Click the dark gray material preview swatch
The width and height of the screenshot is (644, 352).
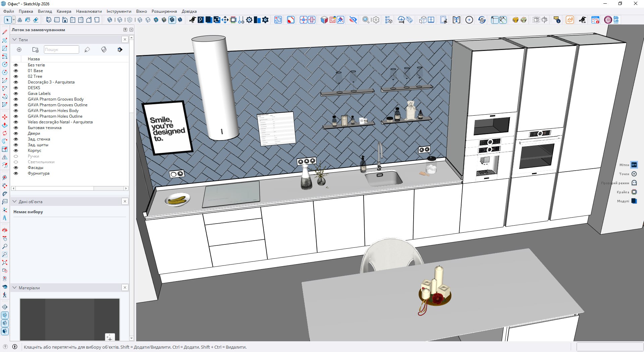click(69, 318)
